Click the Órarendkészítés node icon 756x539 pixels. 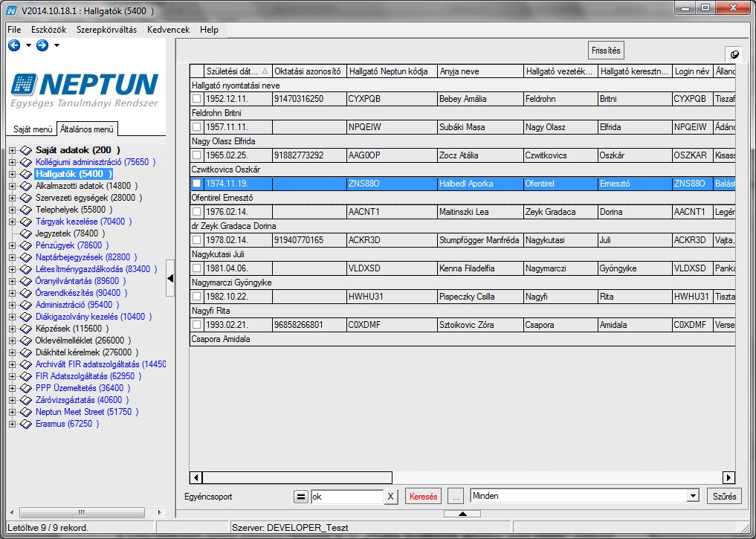25,293
